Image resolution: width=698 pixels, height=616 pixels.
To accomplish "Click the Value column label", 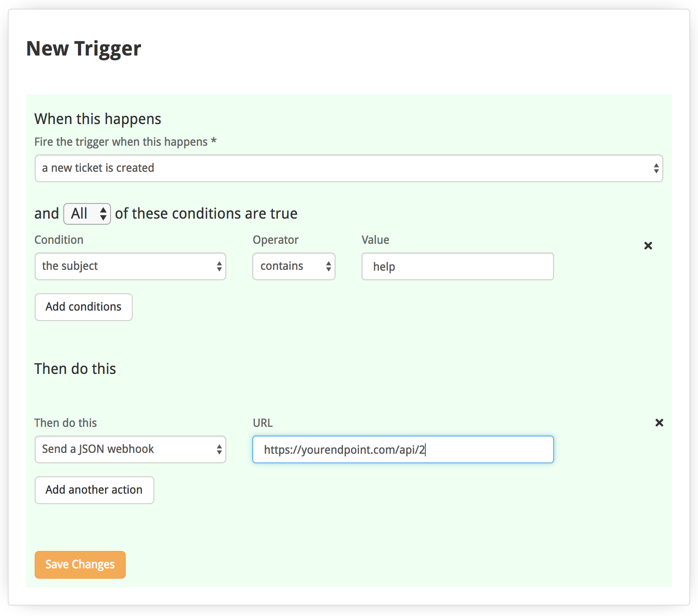I will (375, 240).
